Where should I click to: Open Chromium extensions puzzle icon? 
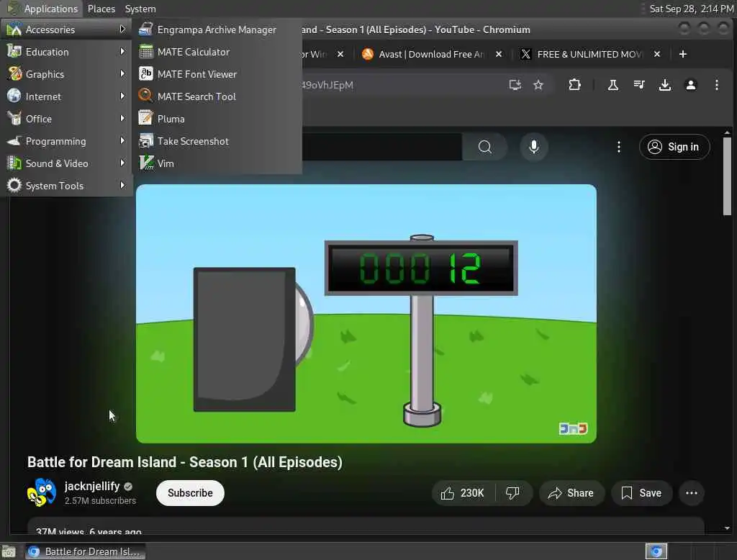click(574, 85)
